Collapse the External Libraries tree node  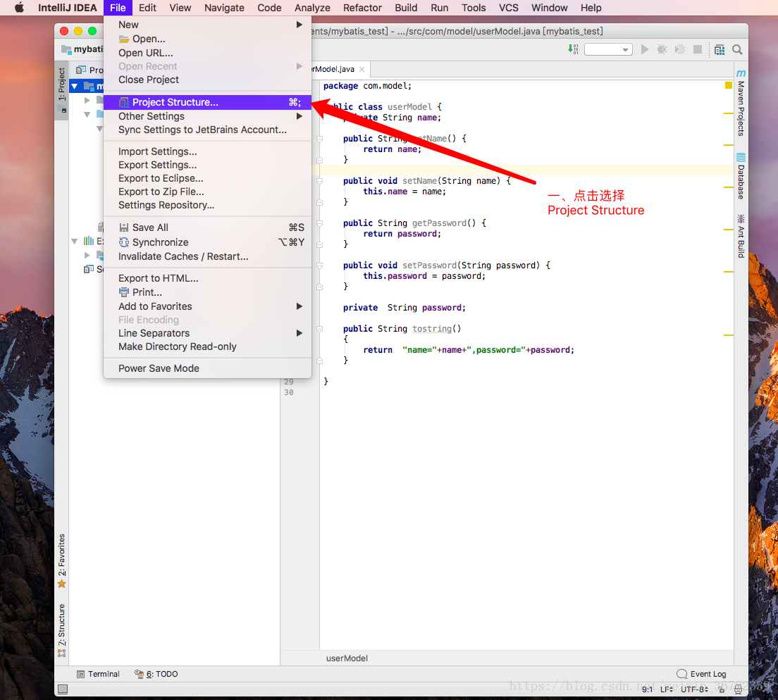75,242
